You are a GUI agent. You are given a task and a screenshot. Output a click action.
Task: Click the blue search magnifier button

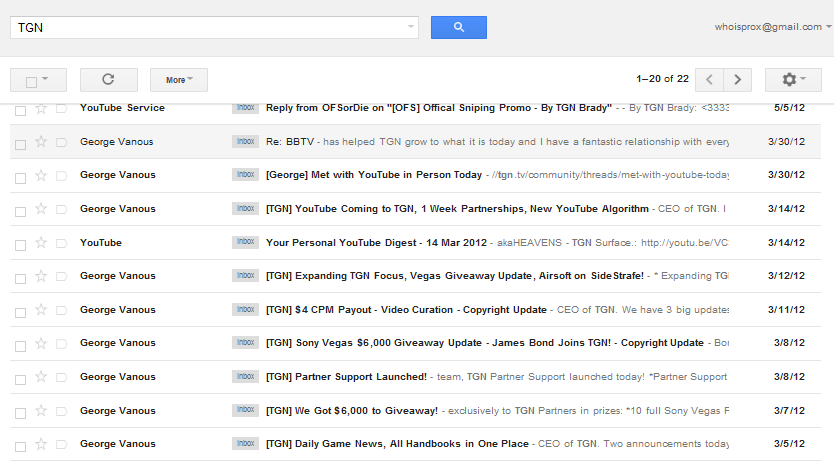tap(458, 27)
